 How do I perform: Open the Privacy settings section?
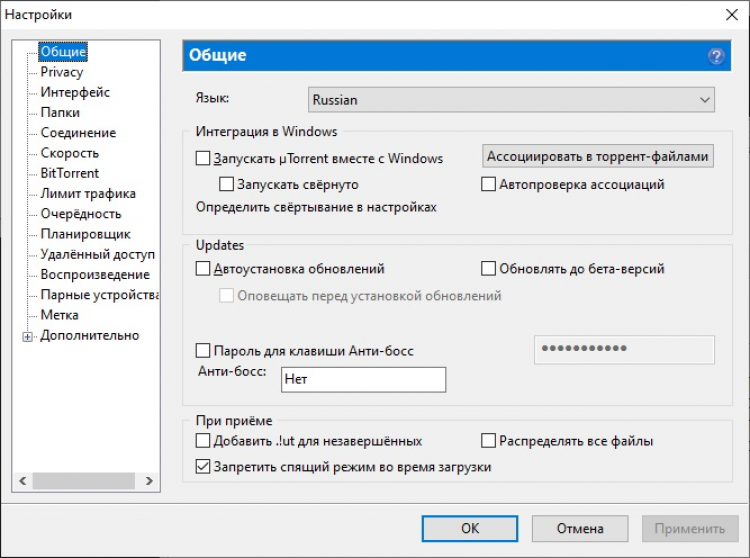click(62, 72)
